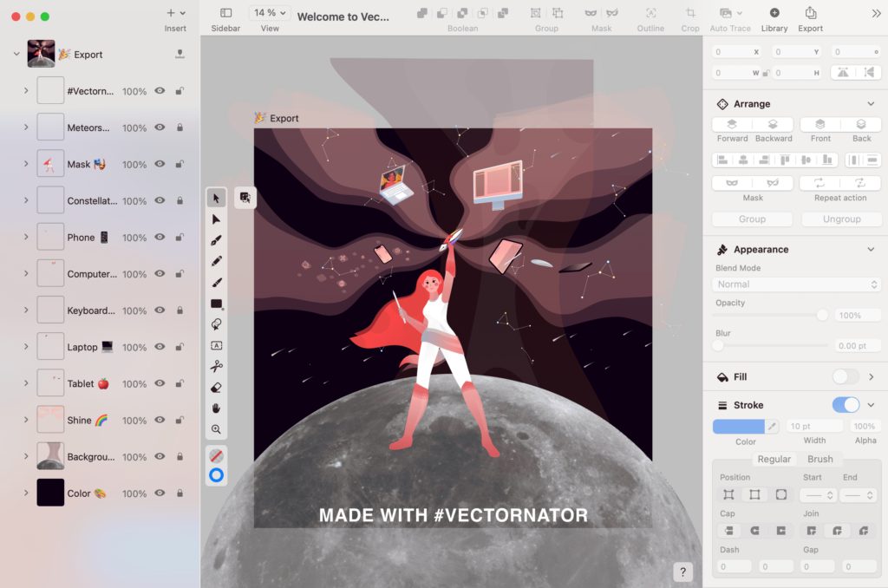Select the Text tool
Screen dimensions: 888x588
click(x=216, y=345)
